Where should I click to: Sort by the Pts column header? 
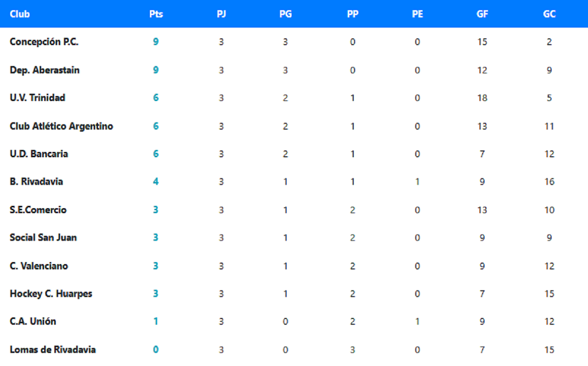pyautogui.click(x=156, y=14)
